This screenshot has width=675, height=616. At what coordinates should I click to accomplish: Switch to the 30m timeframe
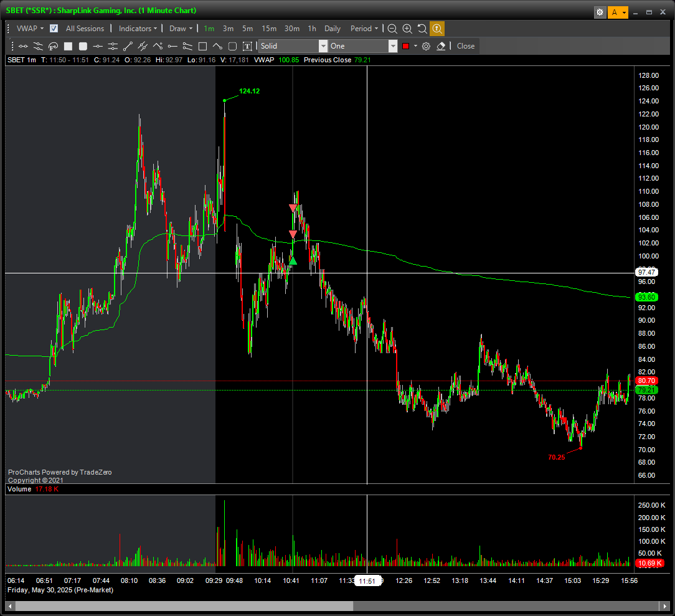coord(292,29)
